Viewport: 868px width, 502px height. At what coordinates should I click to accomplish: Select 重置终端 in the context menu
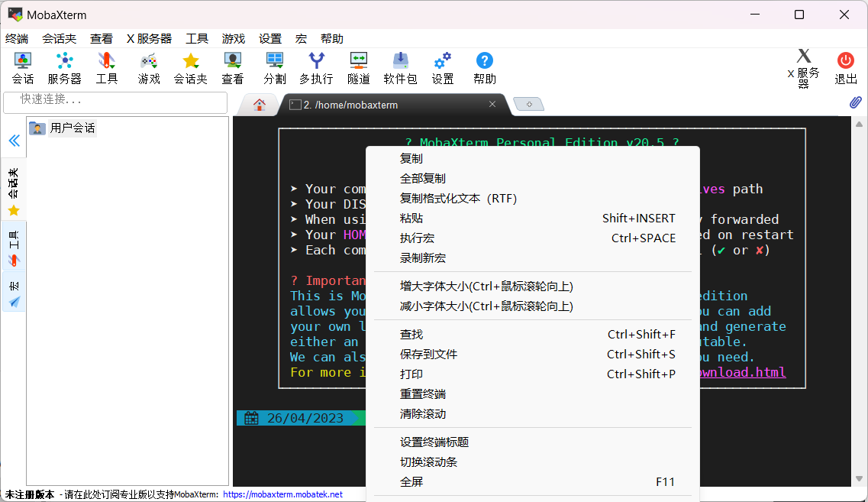pos(533,394)
